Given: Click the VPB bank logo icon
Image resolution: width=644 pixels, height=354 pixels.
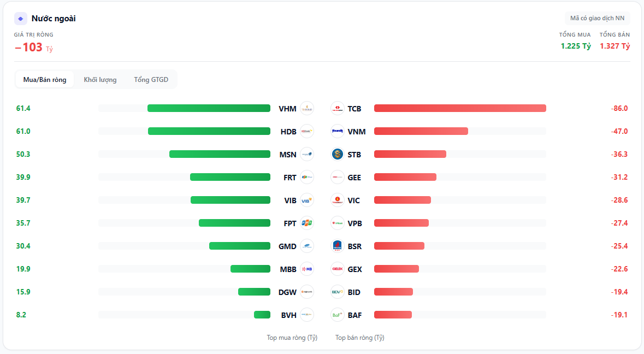Looking at the screenshot, I should [x=337, y=223].
